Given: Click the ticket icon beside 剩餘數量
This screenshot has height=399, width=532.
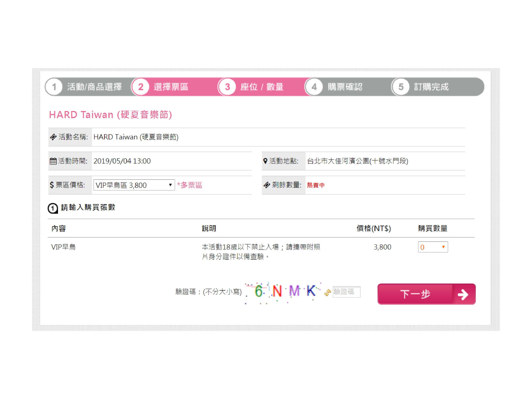Looking at the screenshot, I should pos(267,185).
